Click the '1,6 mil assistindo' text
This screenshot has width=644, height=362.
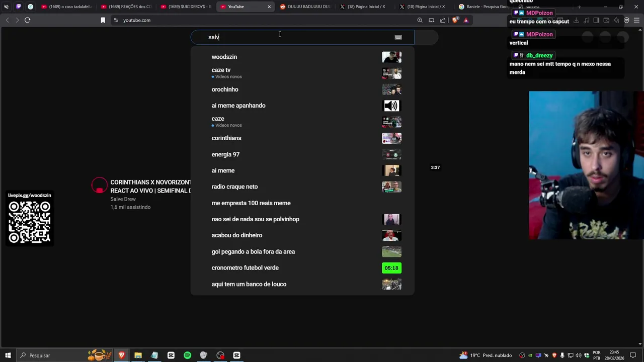[x=130, y=207]
